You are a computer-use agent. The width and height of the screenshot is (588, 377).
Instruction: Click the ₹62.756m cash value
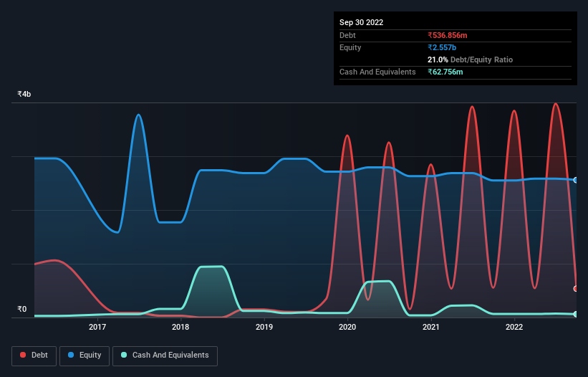pos(445,72)
